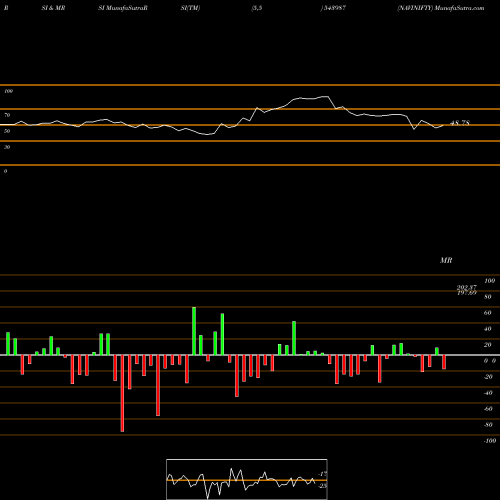Click the 40 label on MR axis
500x500 pixels.
pyautogui.click(x=488, y=329)
